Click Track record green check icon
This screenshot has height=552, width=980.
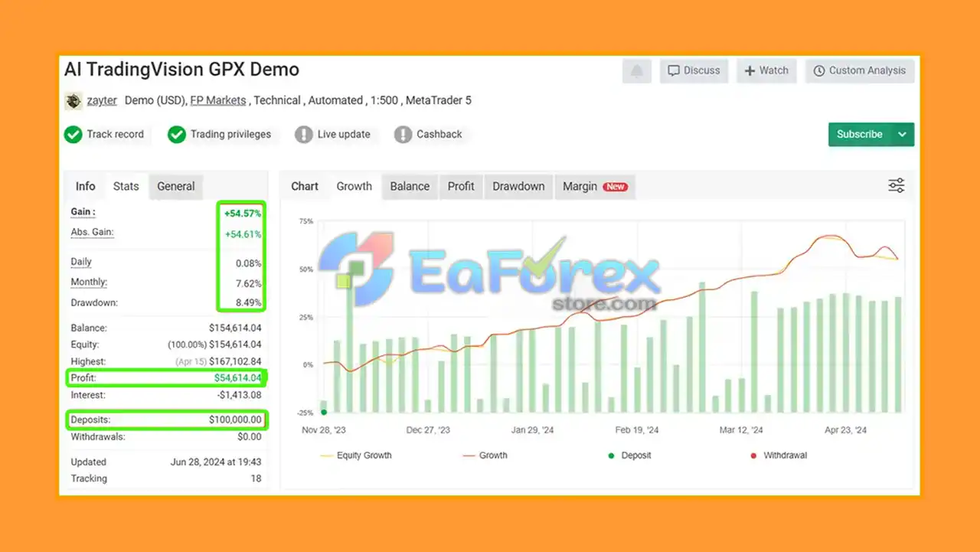pyautogui.click(x=73, y=135)
